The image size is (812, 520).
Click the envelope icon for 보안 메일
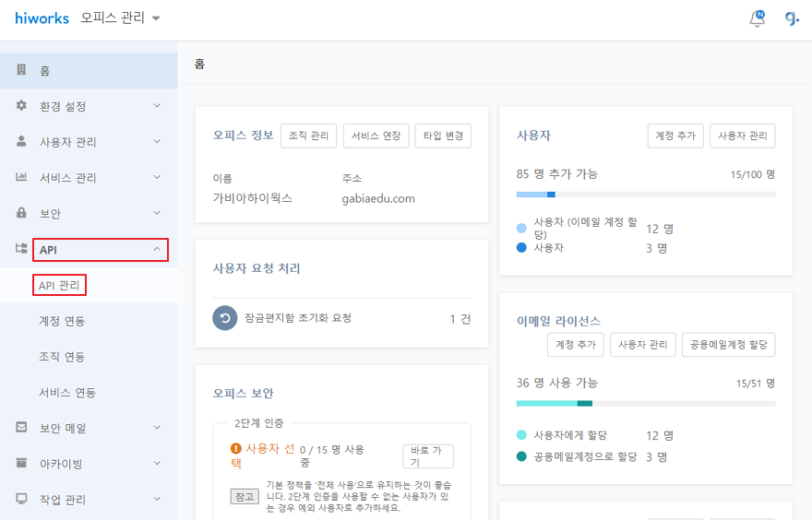(x=21, y=427)
